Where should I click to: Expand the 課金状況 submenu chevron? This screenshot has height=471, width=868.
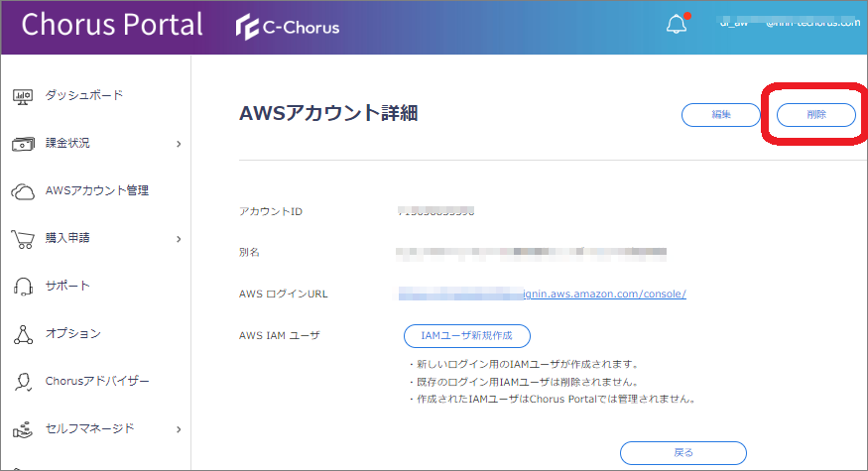179,144
